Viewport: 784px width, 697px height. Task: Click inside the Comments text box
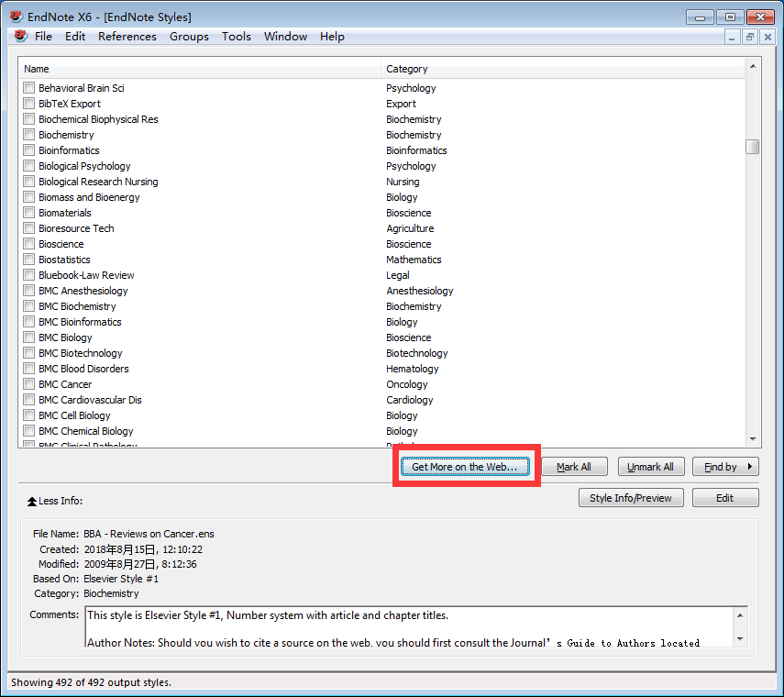pos(409,627)
